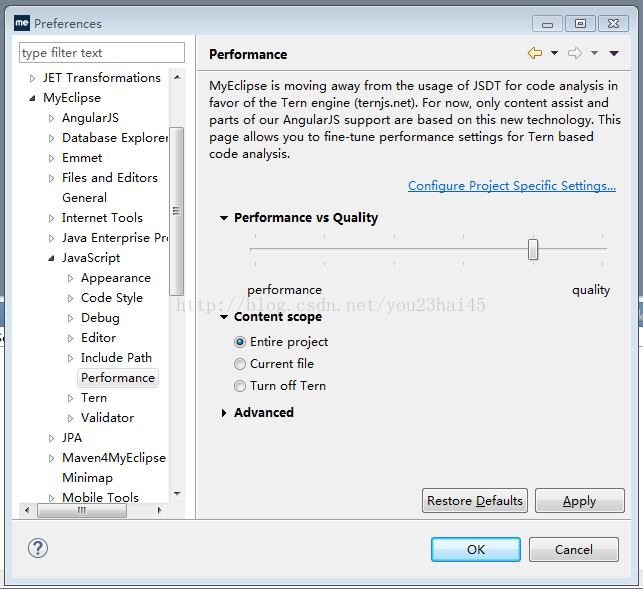Select General in the preferences tree

click(84, 198)
